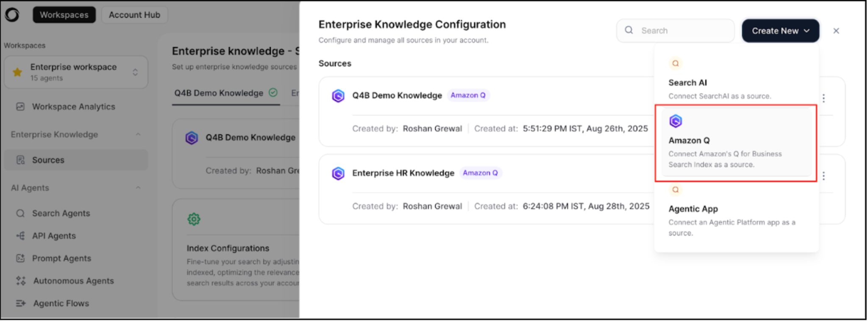The height and width of the screenshot is (321, 868).
Task: Click the Enterprise HR Knowledge source icon
Action: [338, 173]
